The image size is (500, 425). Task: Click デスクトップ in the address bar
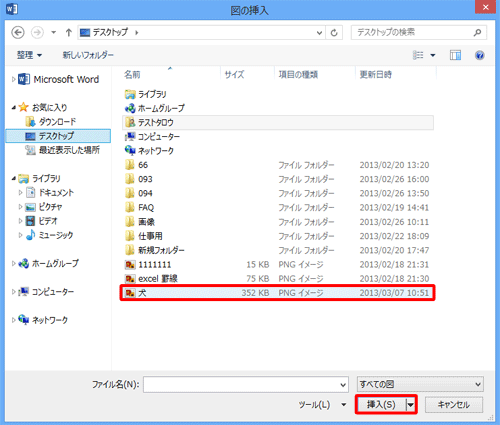110,32
